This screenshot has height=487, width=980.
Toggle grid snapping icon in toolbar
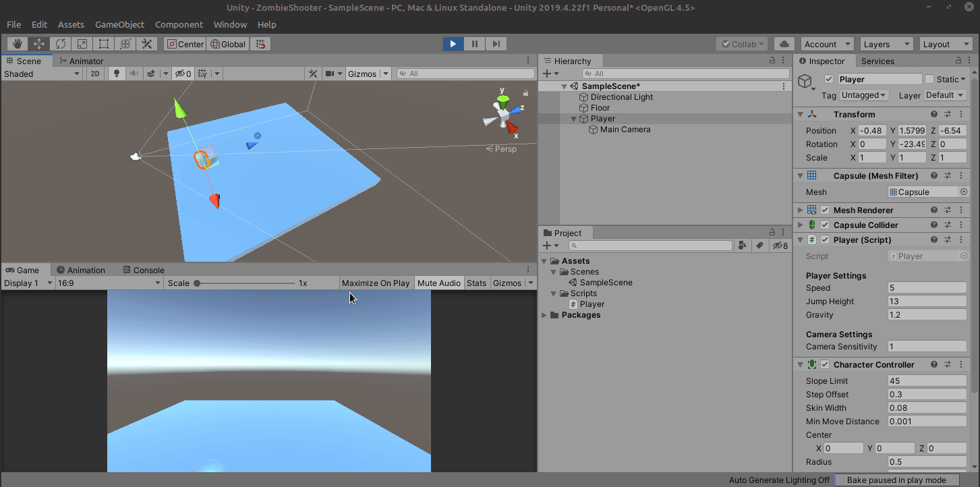[x=260, y=44]
